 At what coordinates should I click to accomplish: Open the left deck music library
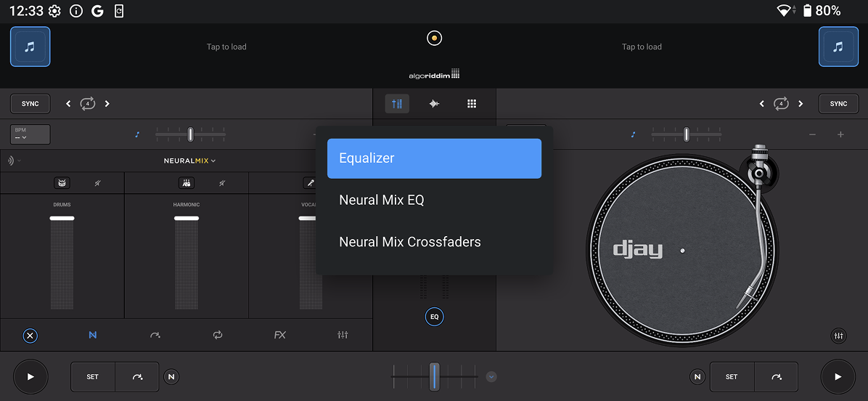pos(30,46)
